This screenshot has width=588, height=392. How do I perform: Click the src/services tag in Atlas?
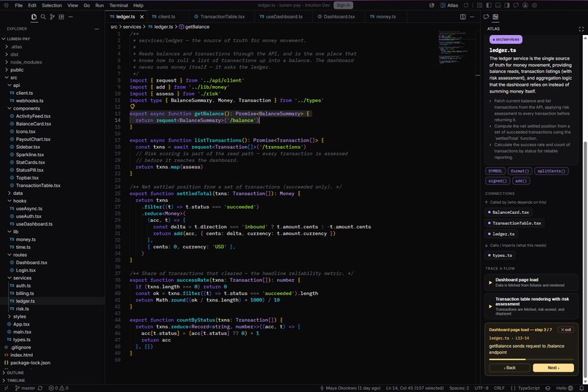pyautogui.click(x=506, y=39)
